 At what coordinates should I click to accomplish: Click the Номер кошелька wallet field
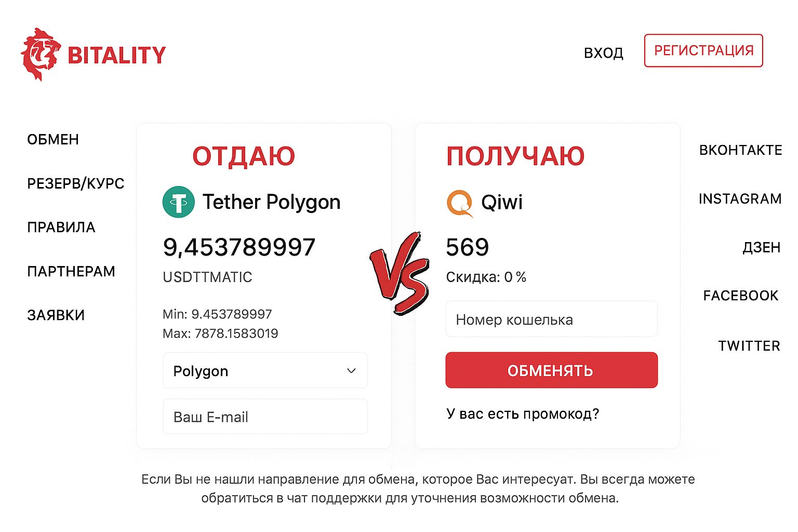552,319
